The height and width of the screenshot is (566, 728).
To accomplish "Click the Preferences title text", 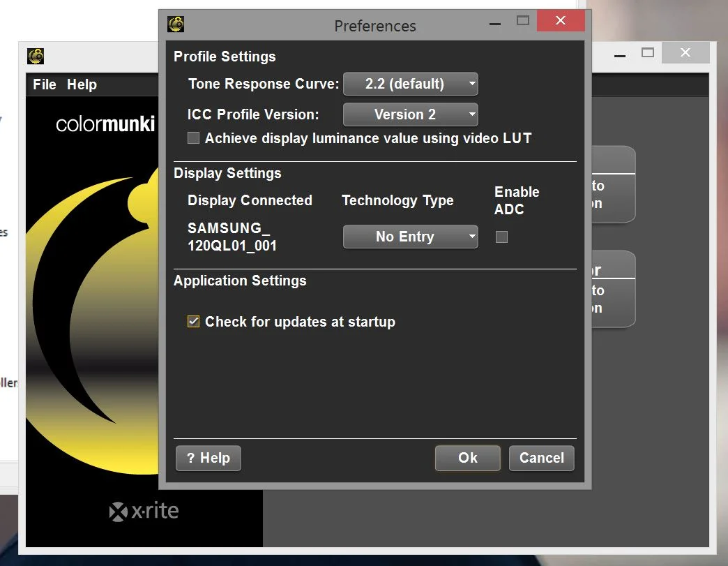I will click(375, 26).
